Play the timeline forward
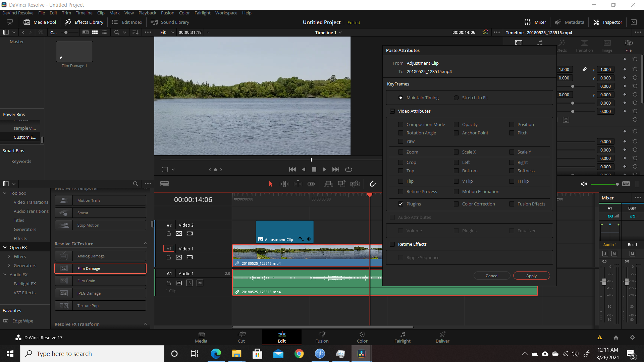Viewport: 644px width, 362px height. pos(324,170)
